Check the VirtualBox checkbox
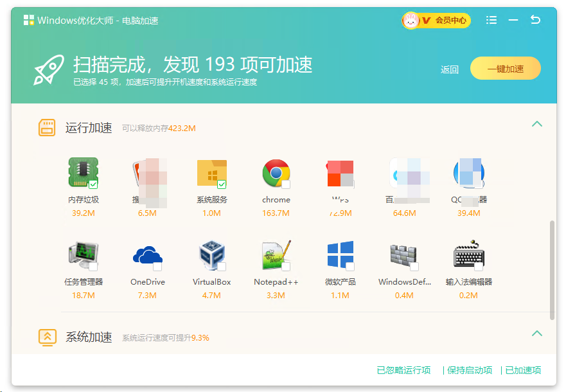The width and height of the screenshot is (566, 392). click(222, 267)
